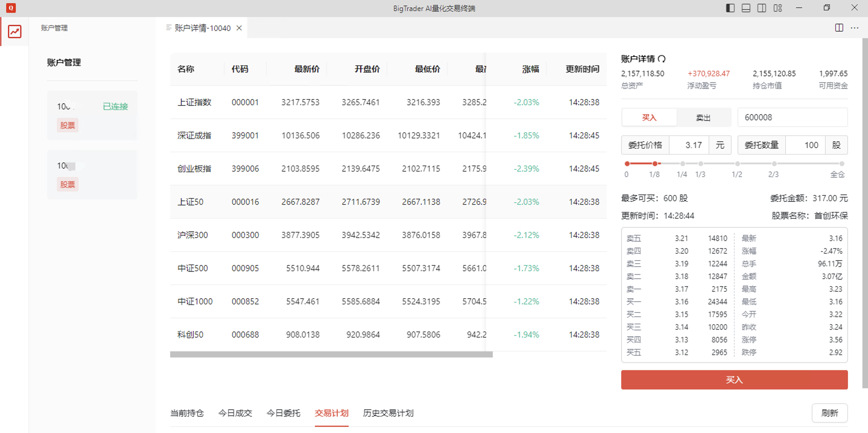Image resolution: width=868 pixels, height=433 pixels.
Task: Select the connected 已连接 stock account card
Action: [92, 115]
